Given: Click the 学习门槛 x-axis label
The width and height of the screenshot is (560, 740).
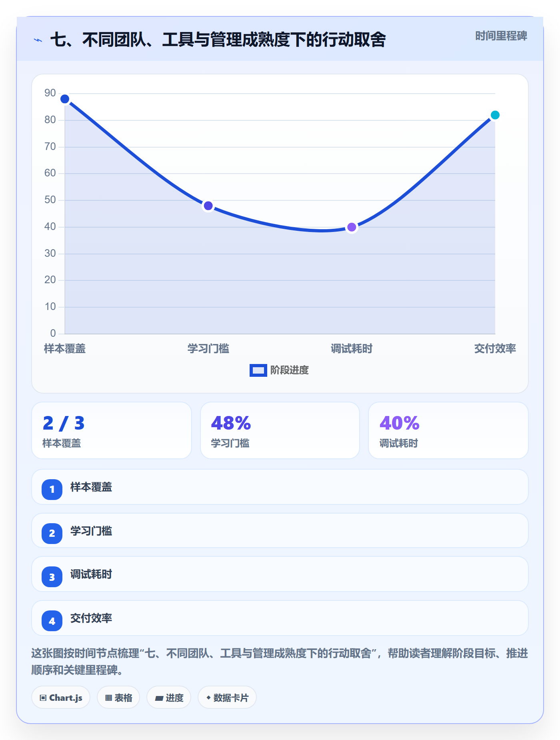Looking at the screenshot, I should click(x=208, y=349).
